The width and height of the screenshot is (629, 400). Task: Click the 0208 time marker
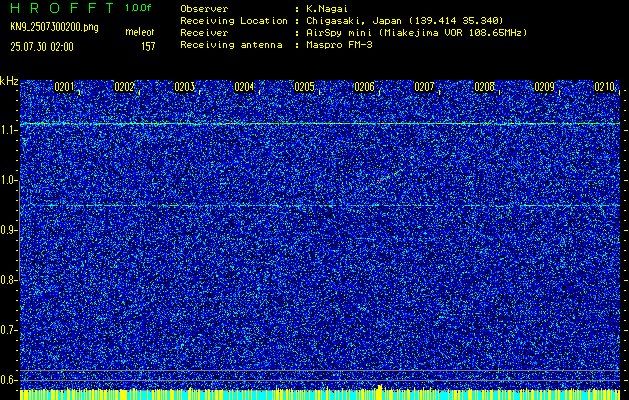(x=485, y=87)
